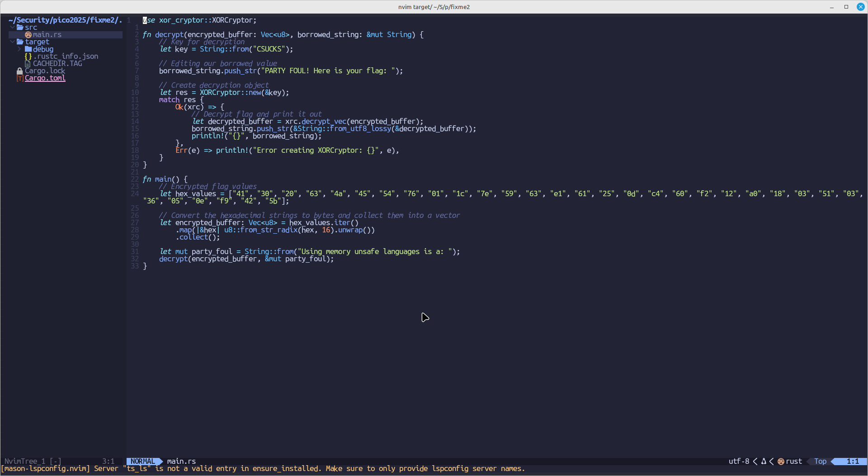Viewport: 868px width, 476px height.
Task: Click the debug folder icon
Action: (28, 49)
